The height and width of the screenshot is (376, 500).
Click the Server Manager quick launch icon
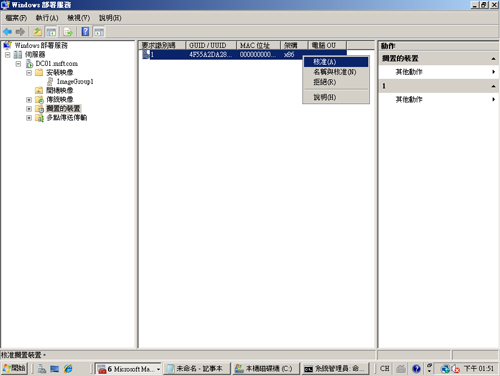click(42, 368)
